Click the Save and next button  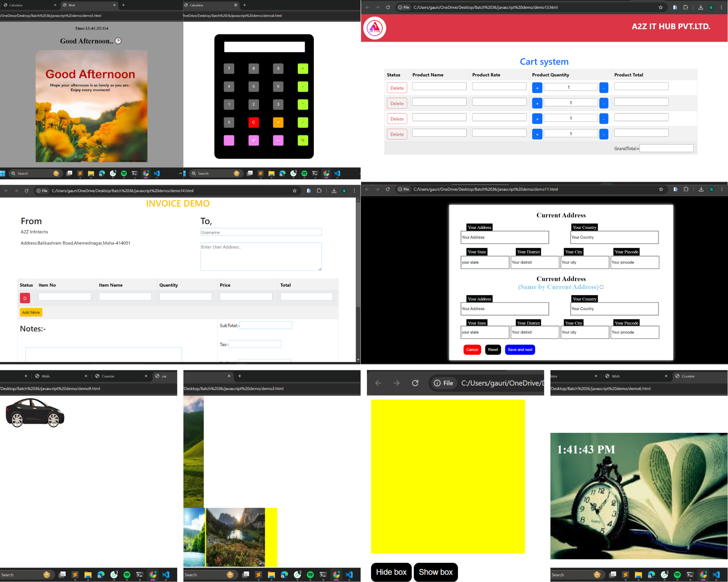pos(520,350)
